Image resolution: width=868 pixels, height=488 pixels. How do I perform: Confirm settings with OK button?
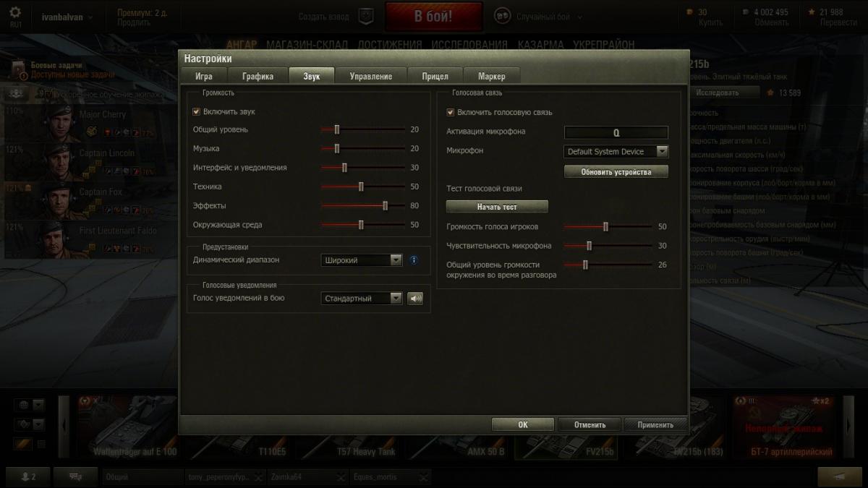(x=523, y=424)
